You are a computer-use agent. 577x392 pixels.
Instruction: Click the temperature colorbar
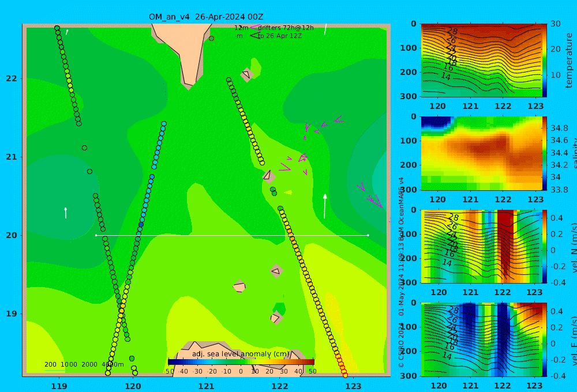(544, 61)
